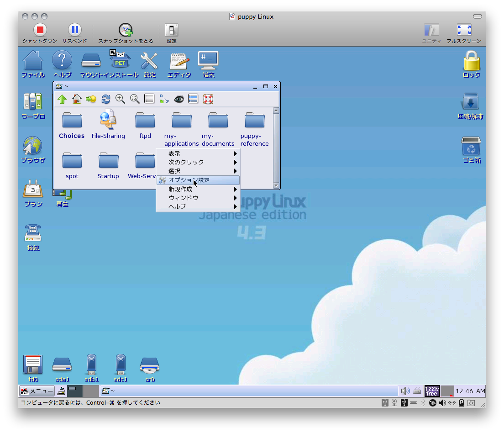
Task: Click scrollbar down arrow in file manager
Action: [x=276, y=185]
